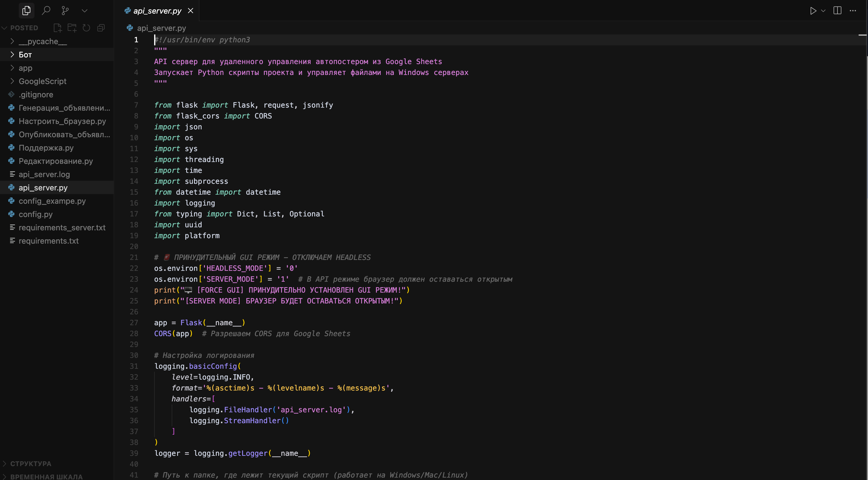Click the Collapse Folders icon in explorer
Screen dimensions: 868x480
point(101,28)
